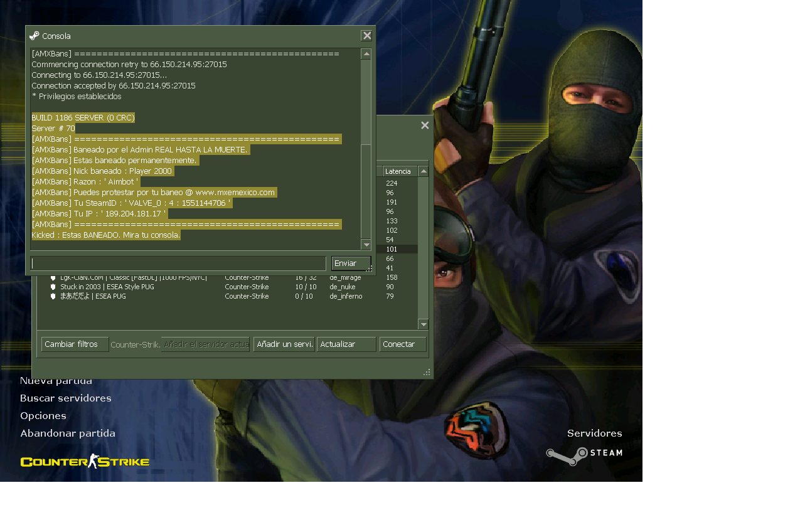
Task: Click the Consola window resize grip
Action: coord(370,269)
